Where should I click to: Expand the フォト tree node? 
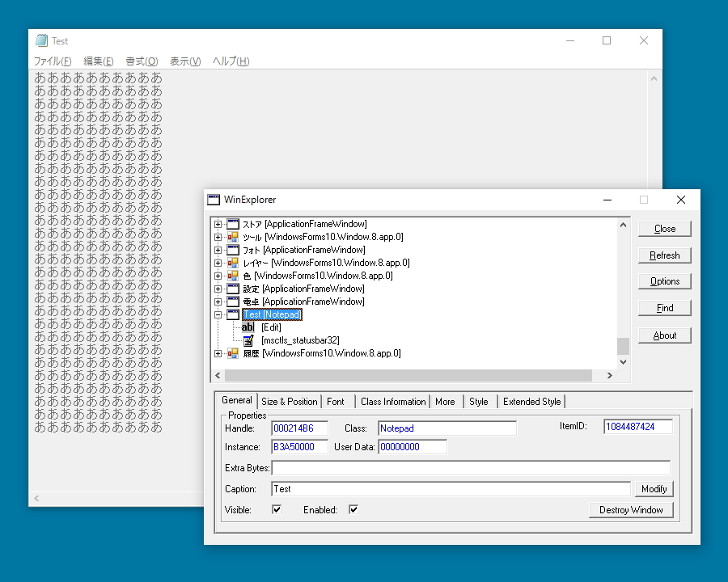click(x=218, y=250)
